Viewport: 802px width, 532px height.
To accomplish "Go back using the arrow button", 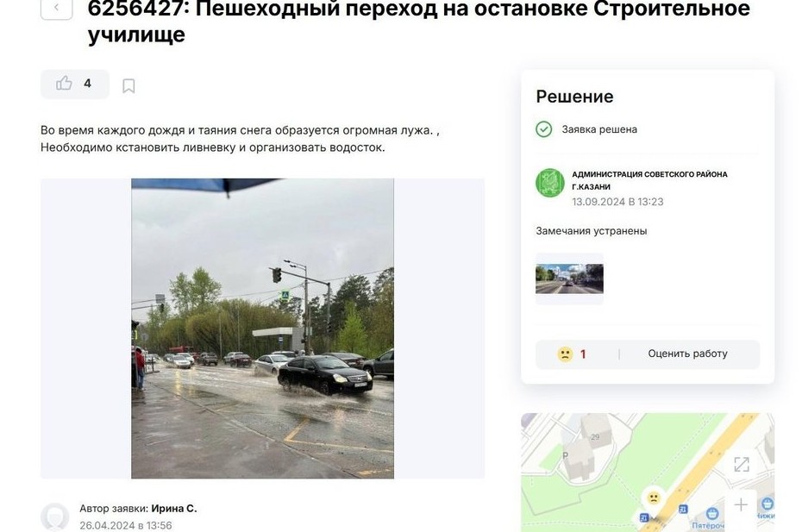I will (56, 8).
